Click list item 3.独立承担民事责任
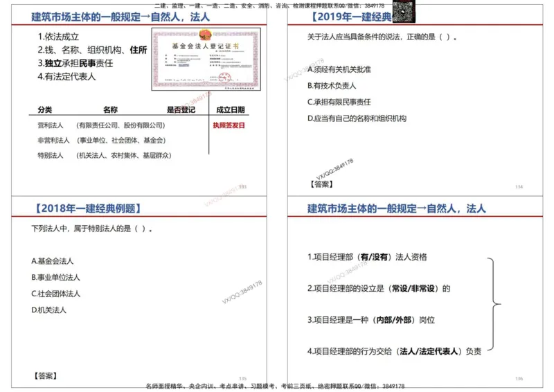The height and width of the screenshot is (392, 554). (75, 63)
